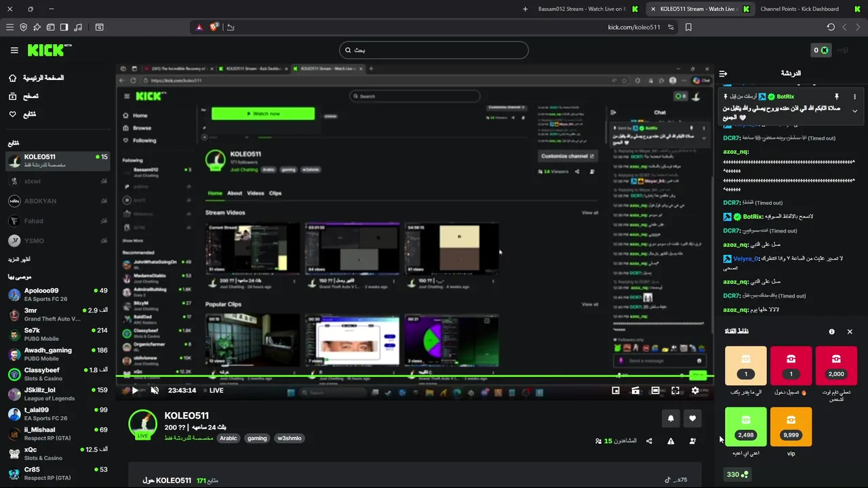Viewport: 868px width, 488px height.
Task: Open recommended channel Se7k
Action: 58,334
